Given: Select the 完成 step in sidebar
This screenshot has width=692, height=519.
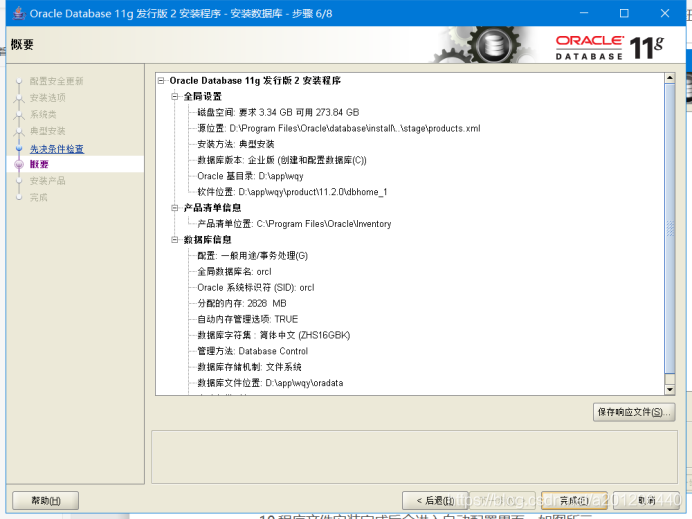Looking at the screenshot, I should (x=38, y=197).
